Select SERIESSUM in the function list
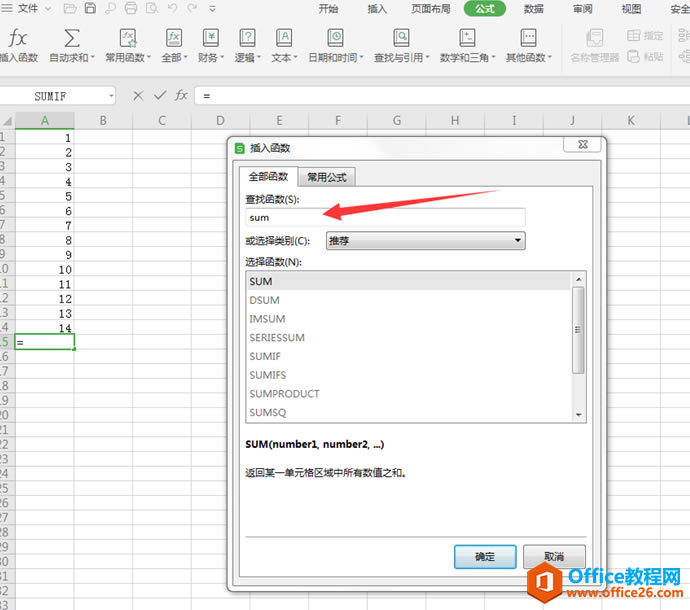This screenshot has width=690, height=610. tap(408, 338)
